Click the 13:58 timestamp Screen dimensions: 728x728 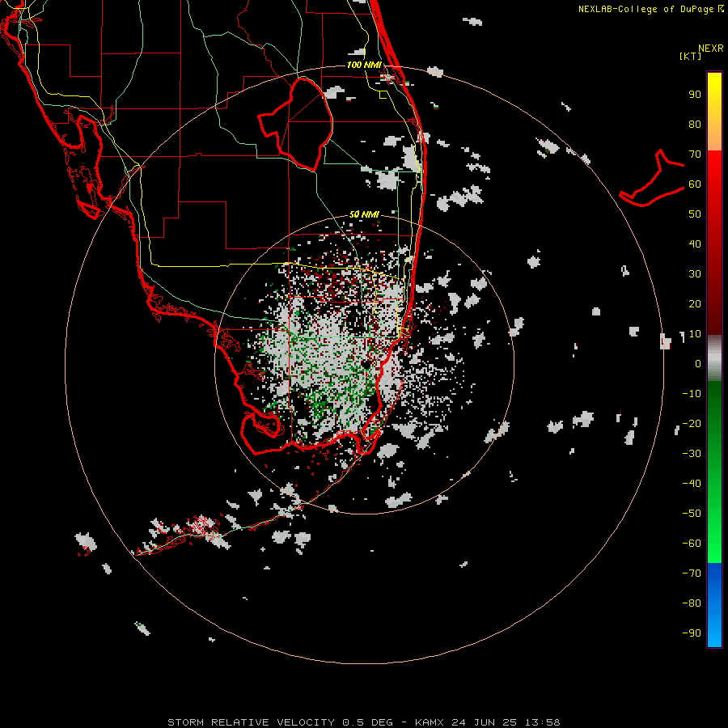[542, 722]
